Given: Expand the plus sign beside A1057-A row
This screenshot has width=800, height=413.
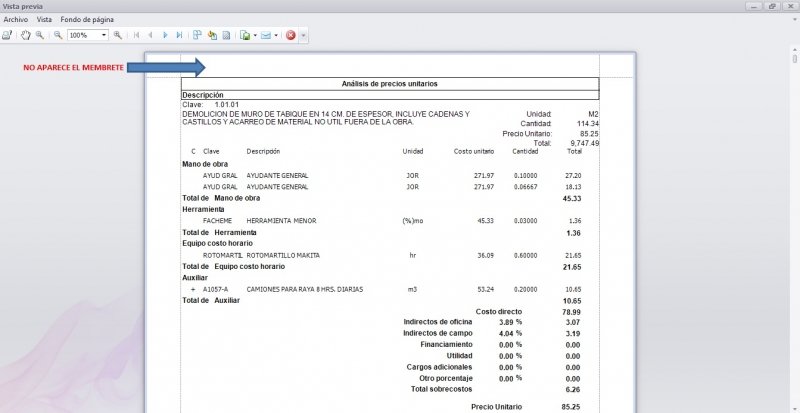Looking at the screenshot, I should tap(192, 288).
